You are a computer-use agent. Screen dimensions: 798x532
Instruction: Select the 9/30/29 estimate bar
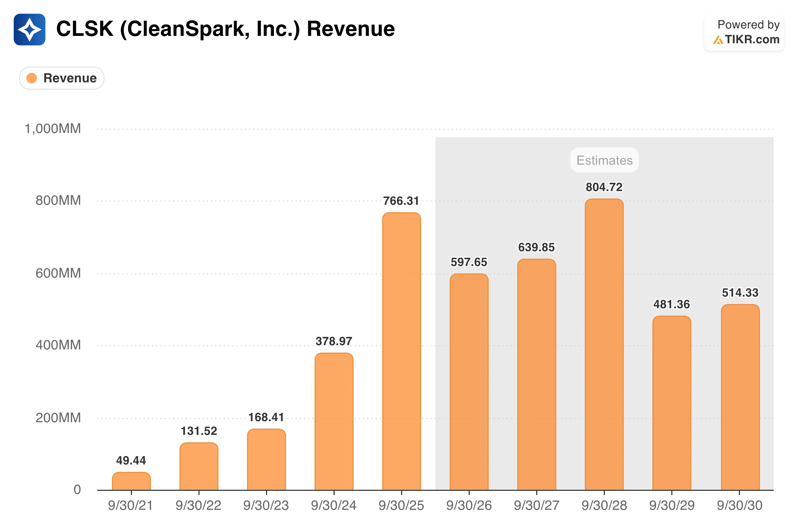[x=671, y=403]
